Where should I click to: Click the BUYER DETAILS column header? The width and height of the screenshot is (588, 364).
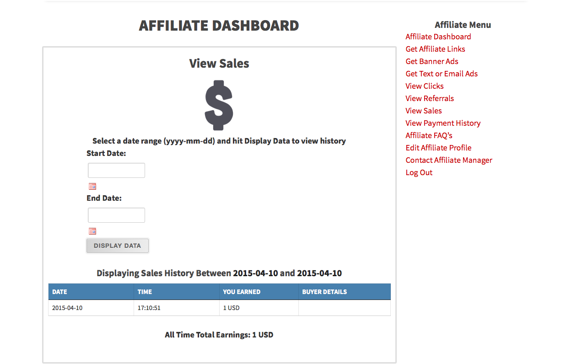[345, 292]
